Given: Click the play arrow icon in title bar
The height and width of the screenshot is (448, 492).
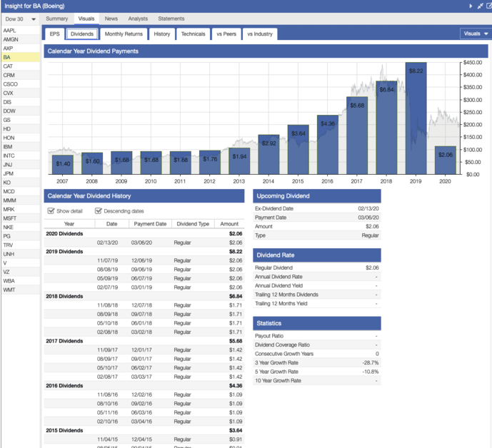Looking at the screenshot, I should point(471,6).
